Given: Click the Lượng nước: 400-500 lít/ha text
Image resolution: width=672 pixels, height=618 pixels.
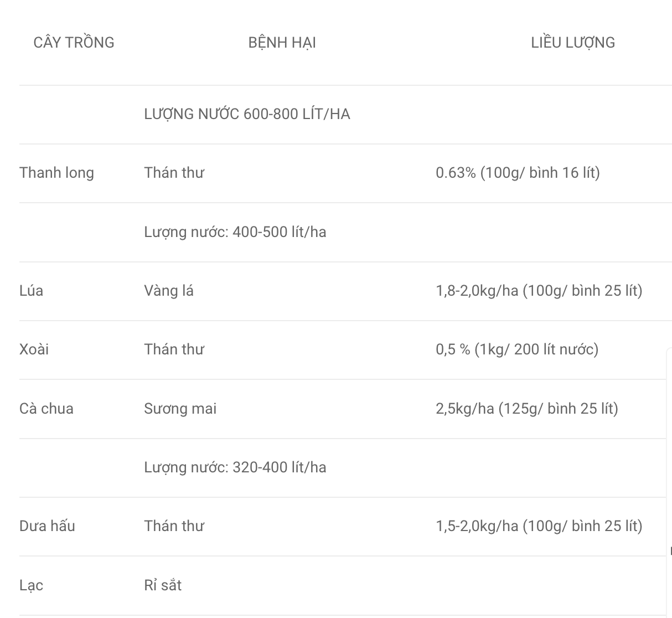Looking at the screenshot, I should point(235,231).
